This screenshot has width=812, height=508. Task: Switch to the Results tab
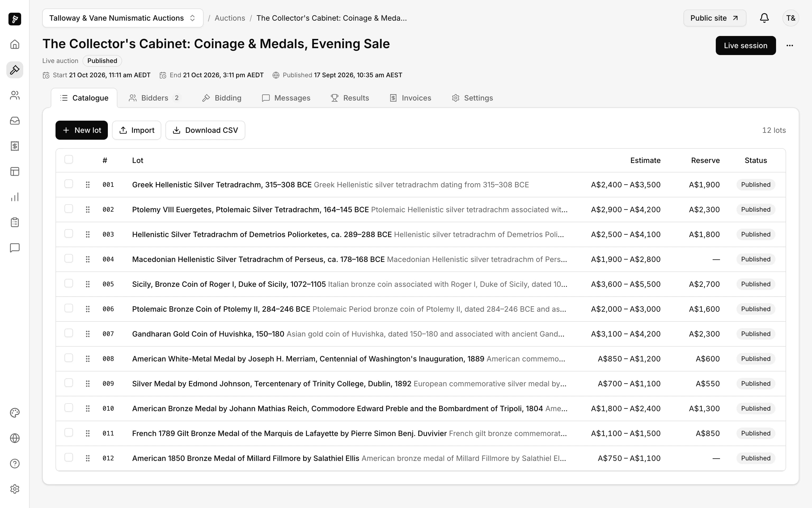pyautogui.click(x=350, y=98)
